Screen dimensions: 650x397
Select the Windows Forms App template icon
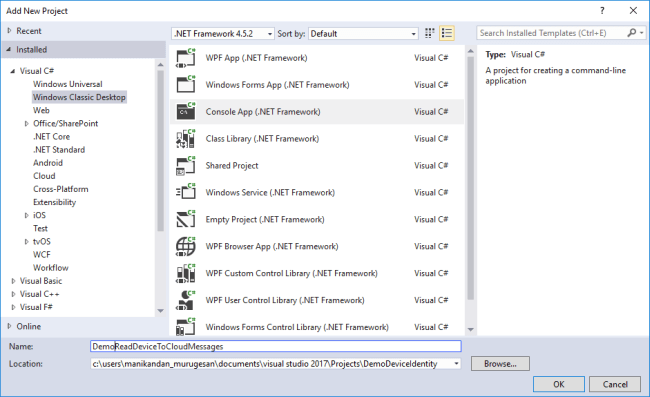[185, 85]
